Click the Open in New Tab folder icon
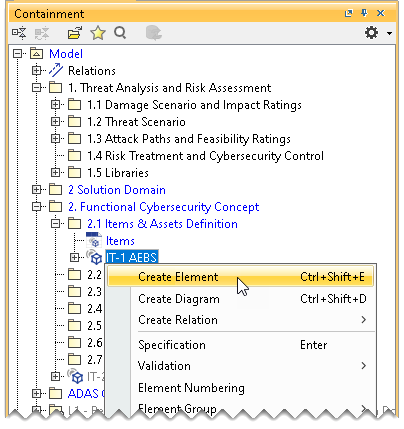Screen dimensions: 404x429 pyautogui.click(x=74, y=33)
